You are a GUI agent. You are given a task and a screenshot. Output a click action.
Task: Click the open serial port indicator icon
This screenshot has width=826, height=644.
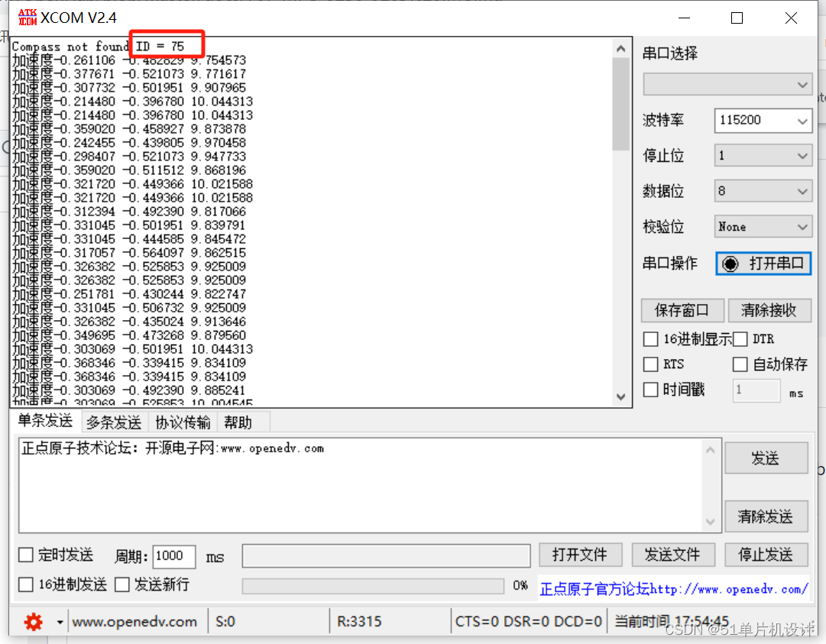[x=730, y=264]
